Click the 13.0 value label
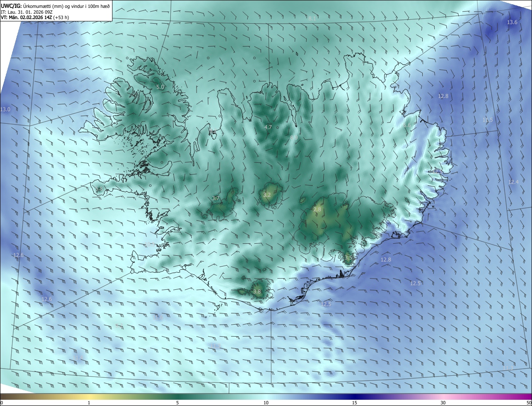Viewport: 532px width, 406px height. tap(5, 110)
